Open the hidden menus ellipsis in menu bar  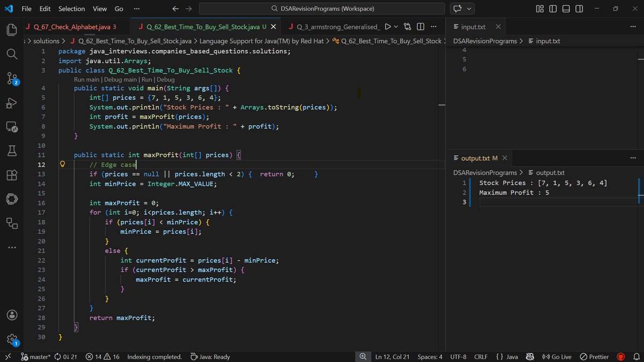pyautogui.click(x=136, y=9)
